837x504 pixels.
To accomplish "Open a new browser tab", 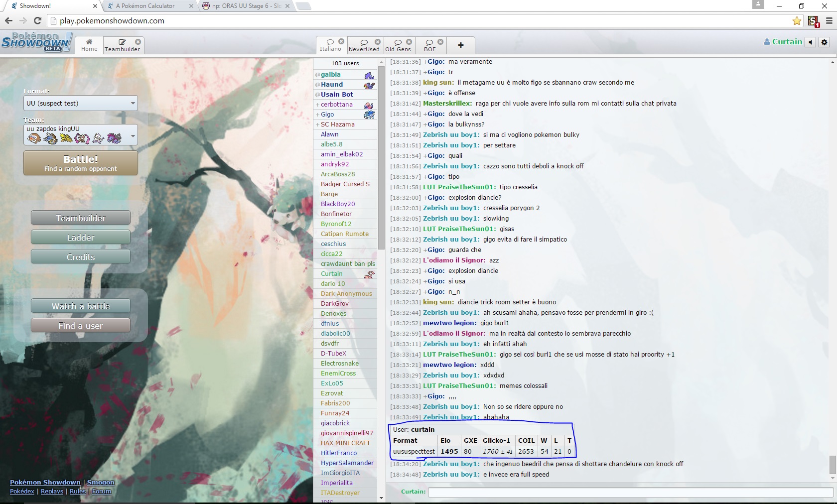I will [303, 6].
